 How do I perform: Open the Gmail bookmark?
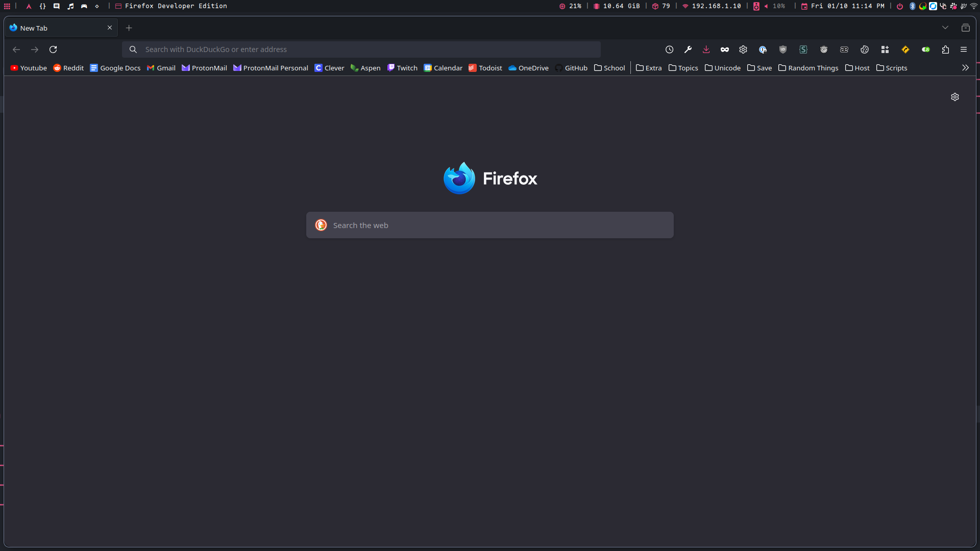point(161,68)
